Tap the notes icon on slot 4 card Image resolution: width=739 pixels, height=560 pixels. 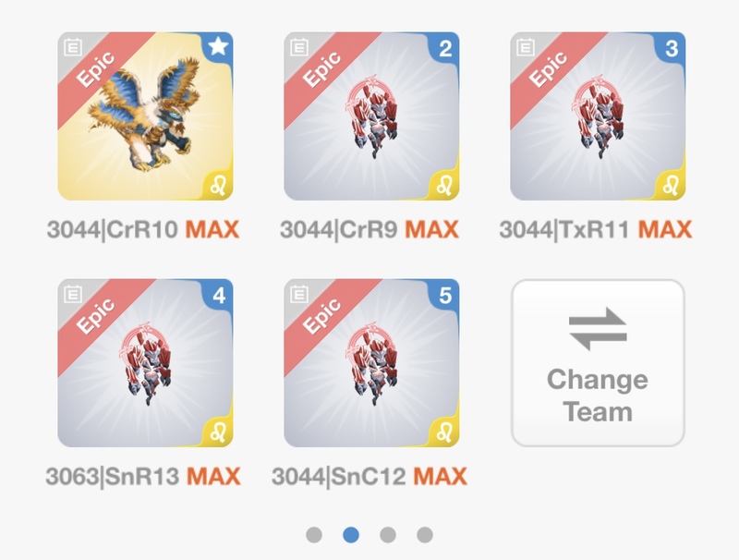point(73,294)
